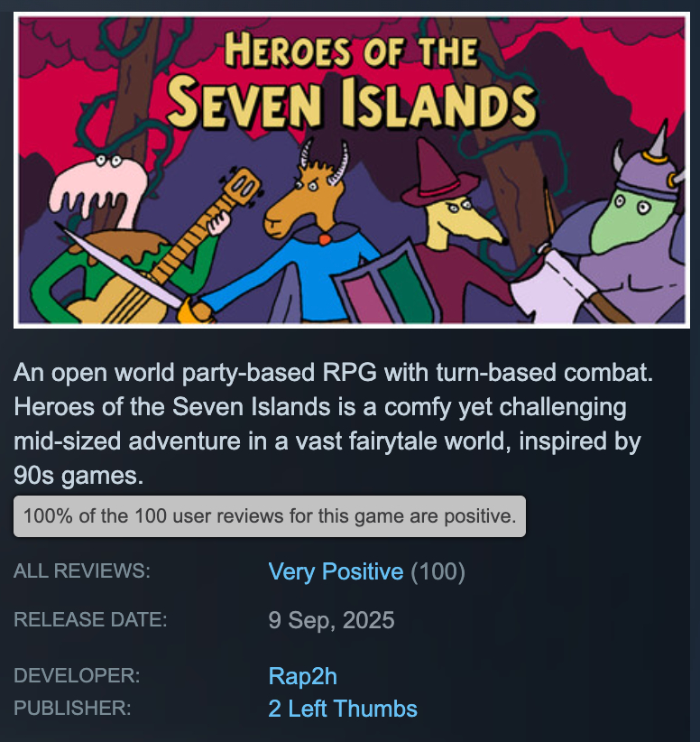The height and width of the screenshot is (742, 700).
Task: Open developer Rap2h's page
Action: (303, 676)
